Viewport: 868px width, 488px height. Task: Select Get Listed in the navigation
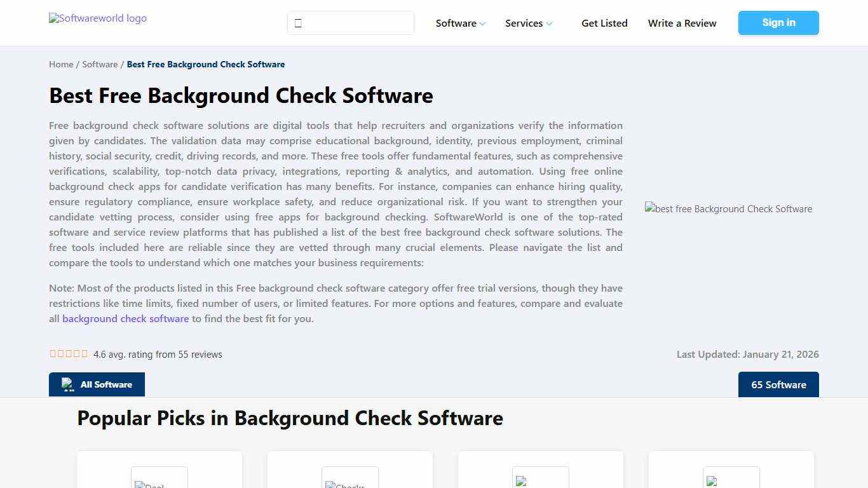tap(604, 23)
